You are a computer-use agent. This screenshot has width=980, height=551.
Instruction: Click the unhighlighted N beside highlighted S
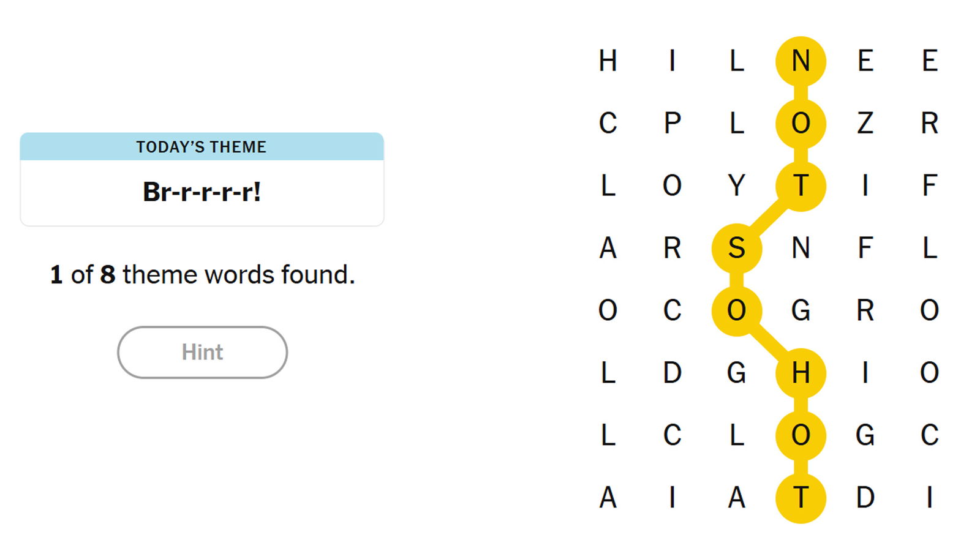click(x=801, y=248)
